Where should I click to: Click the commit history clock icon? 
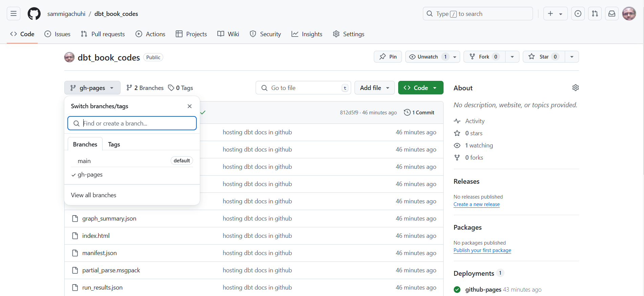[x=407, y=112]
